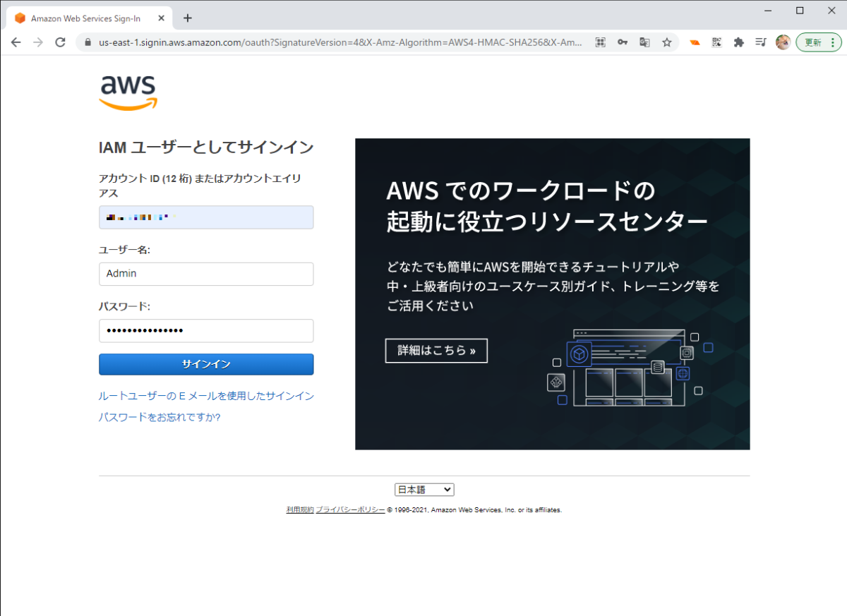Open the media control playlist icon
Image resolution: width=847 pixels, height=616 pixels.
(760, 42)
